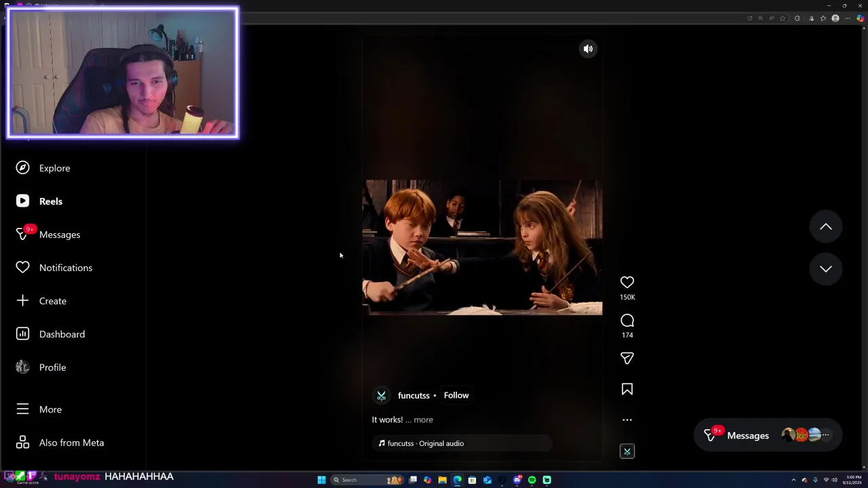This screenshot has height=488, width=868.
Task: Open browser extensions icon
Action: coord(797,18)
